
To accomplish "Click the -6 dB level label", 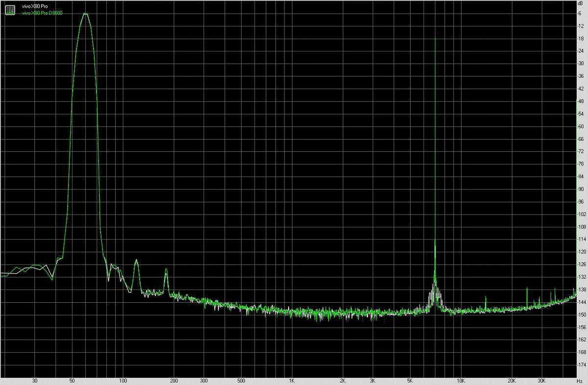I will (580, 13).
